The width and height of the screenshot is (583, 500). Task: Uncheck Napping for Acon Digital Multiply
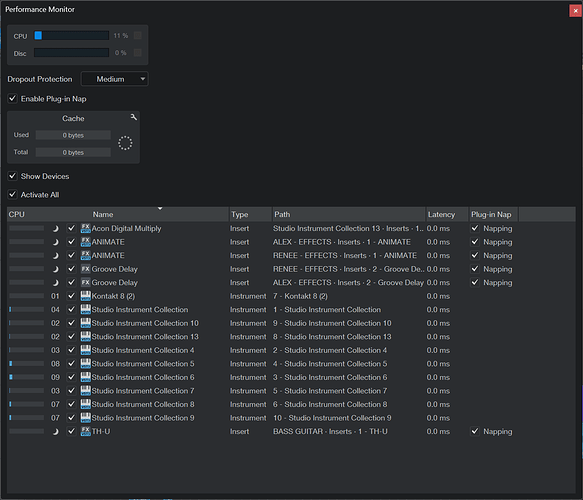coord(475,228)
